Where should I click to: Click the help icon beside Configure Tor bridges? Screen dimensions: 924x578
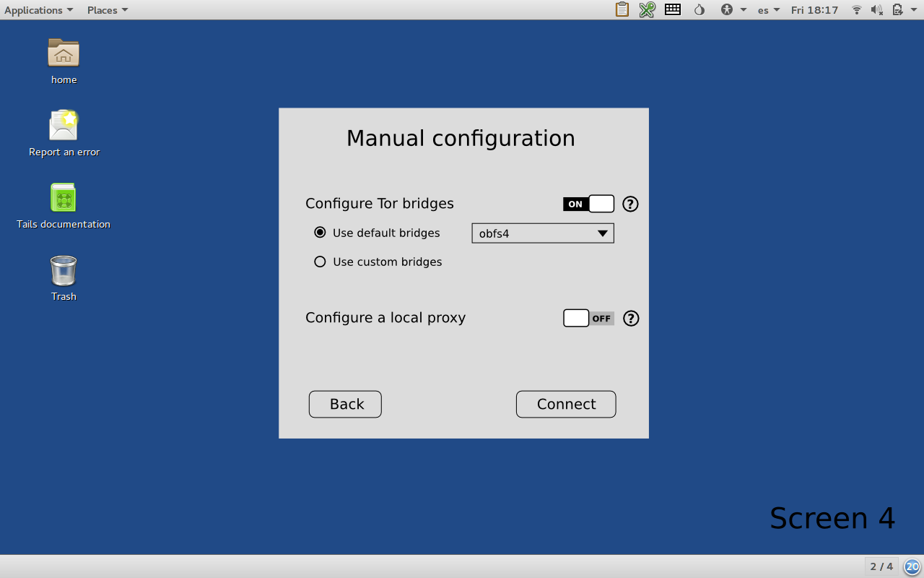(x=630, y=204)
